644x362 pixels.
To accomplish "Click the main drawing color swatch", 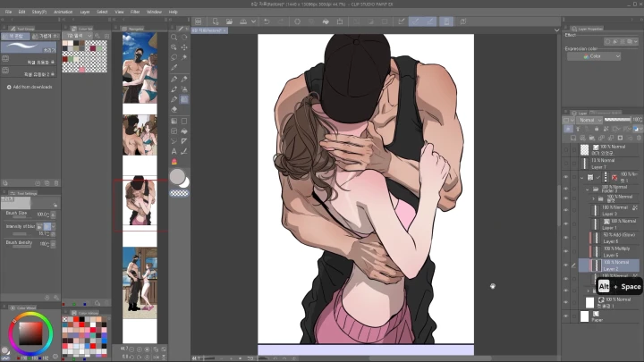I will (177, 177).
